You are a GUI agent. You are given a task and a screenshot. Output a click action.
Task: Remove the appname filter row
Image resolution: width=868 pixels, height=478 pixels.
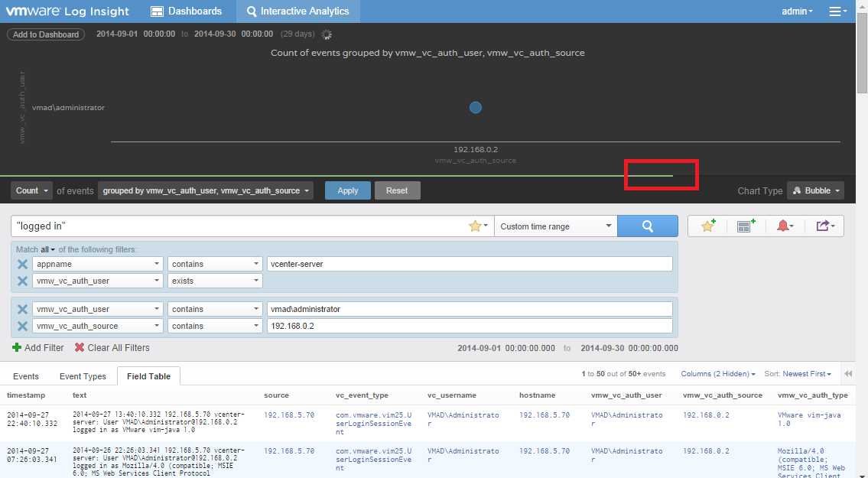click(x=22, y=264)
